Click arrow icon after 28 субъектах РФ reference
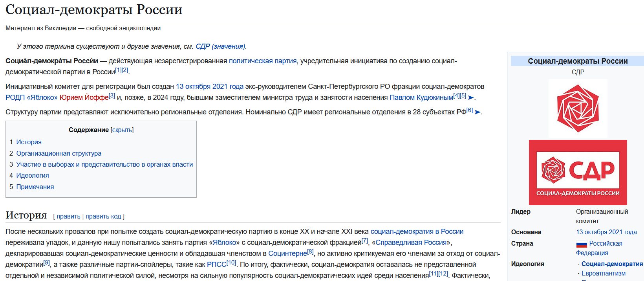This screenshot has width=644, height=281. point(478,112)
